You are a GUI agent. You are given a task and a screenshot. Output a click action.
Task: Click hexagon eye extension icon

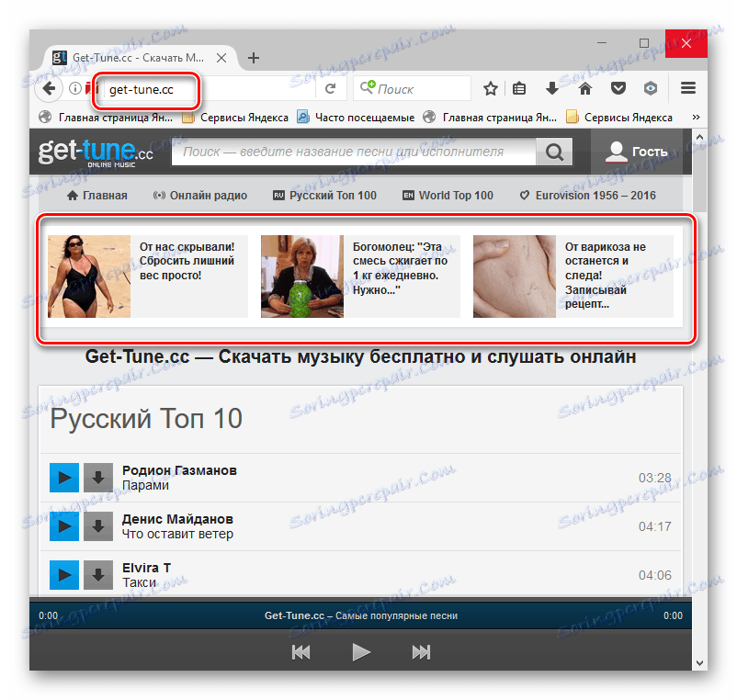pyautogui.click(x=651, y=88)
